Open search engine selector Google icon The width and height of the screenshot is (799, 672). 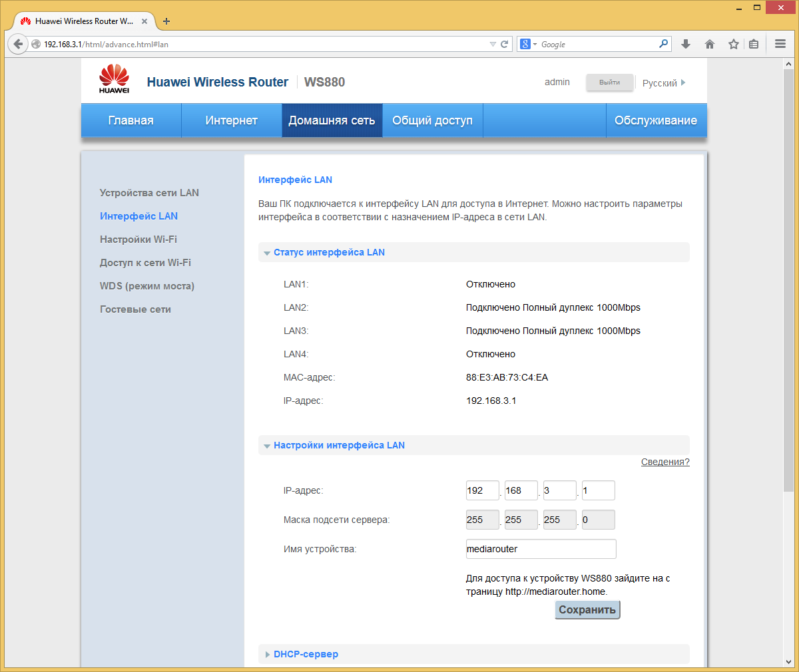[x=529, y=44]
